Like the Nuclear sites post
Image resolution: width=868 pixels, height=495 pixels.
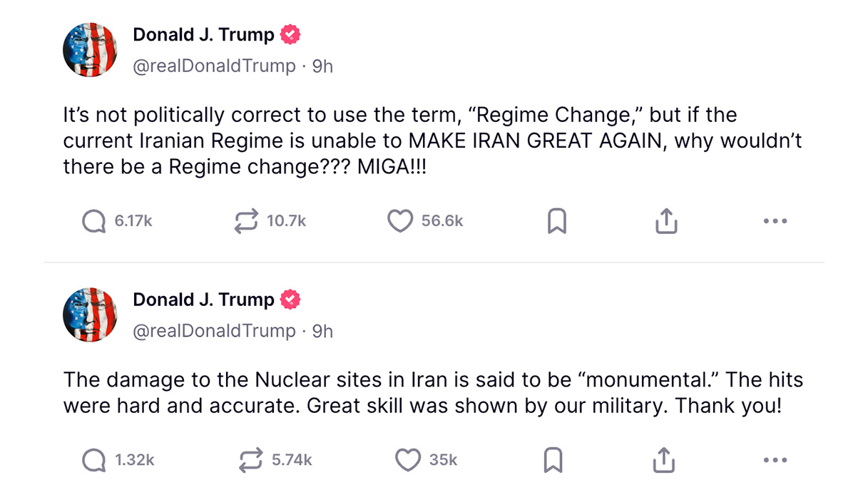pos(408,460)
